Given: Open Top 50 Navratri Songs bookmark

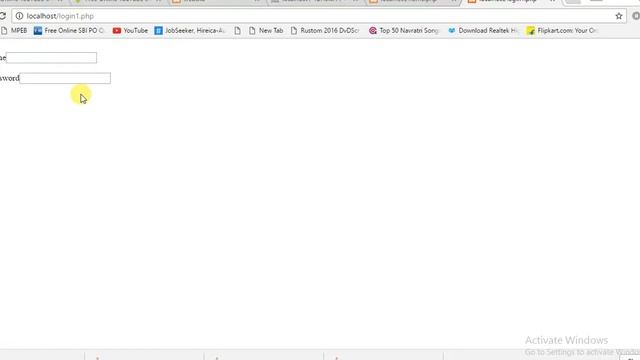Looking at the screenshot, I should [404, 31].
